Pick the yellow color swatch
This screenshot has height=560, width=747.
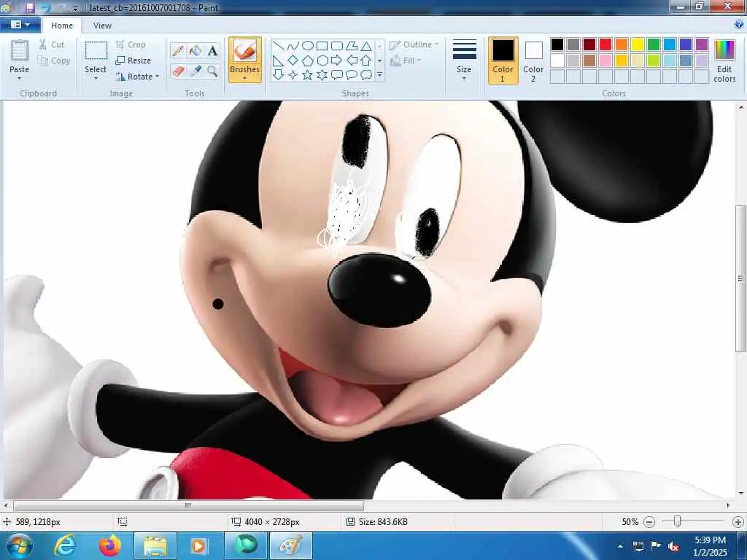point(638,44)
